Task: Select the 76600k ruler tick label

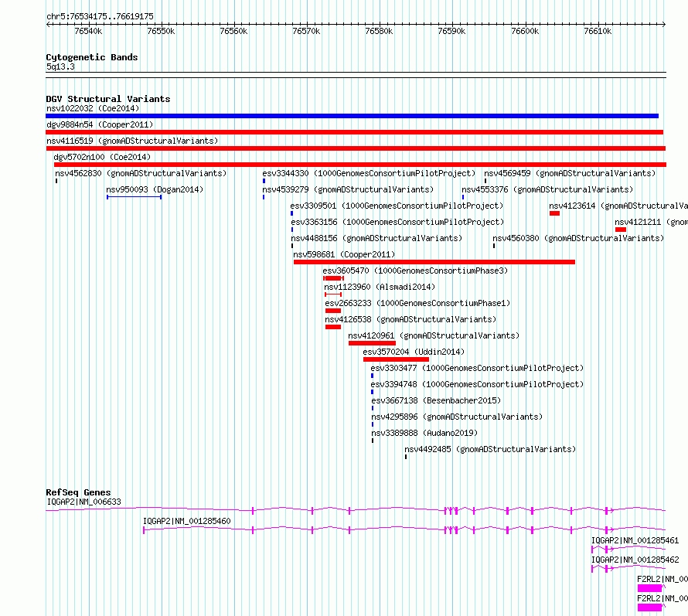Action: point(525,31)
